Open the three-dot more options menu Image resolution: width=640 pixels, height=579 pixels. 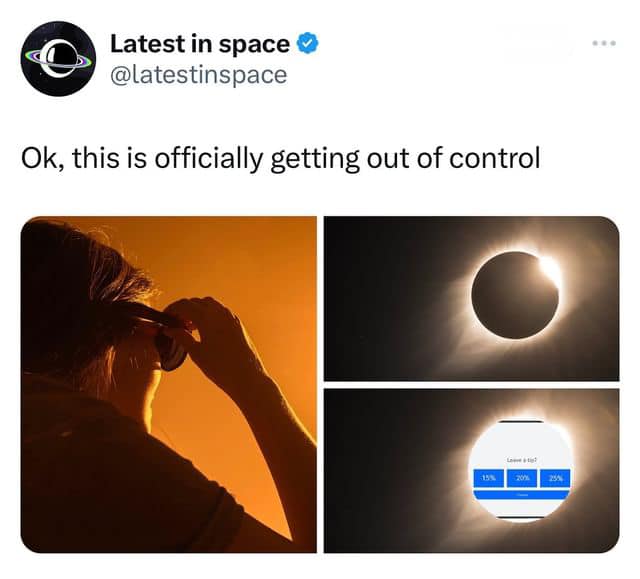tap(604, 43)
